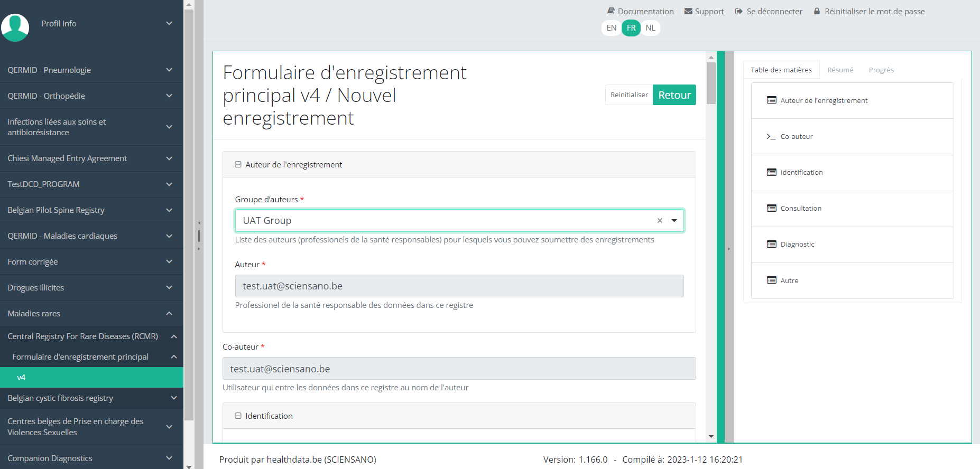The height and width of the screenshot is (469, 980).
Task: Select v4 in the sidebar tree
Action: pos(21,377)
